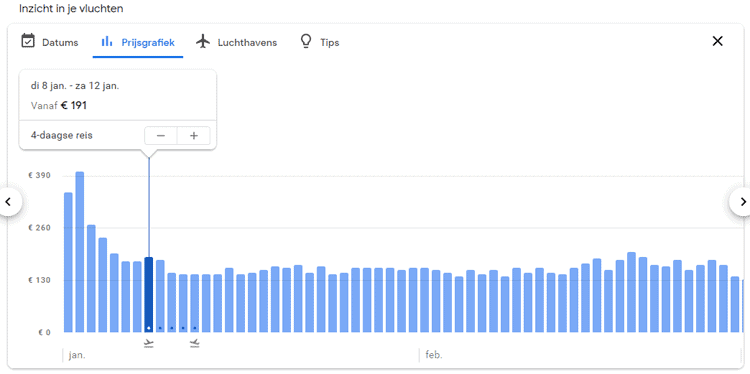The height and width of the screenshot is (374, 750).
Task: Click the 'di 8 jan. - za 12 jan.' date text
Action: (x=75, y=86)
